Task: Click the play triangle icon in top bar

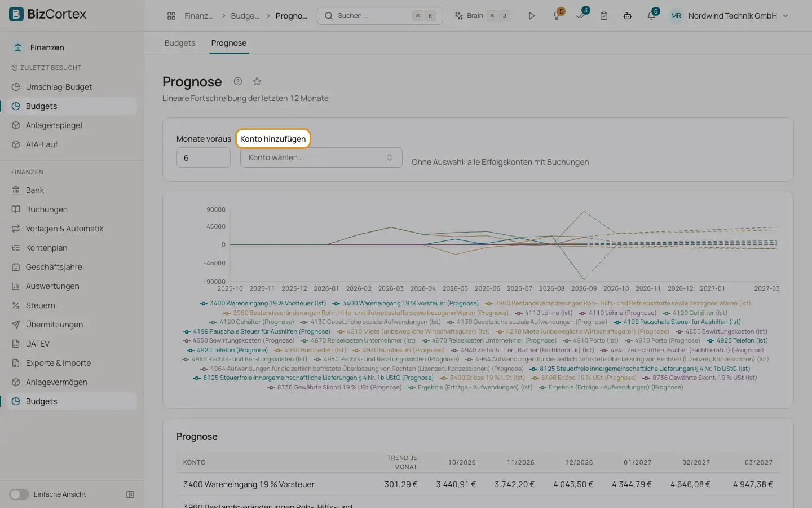Action: coord(531,16)
